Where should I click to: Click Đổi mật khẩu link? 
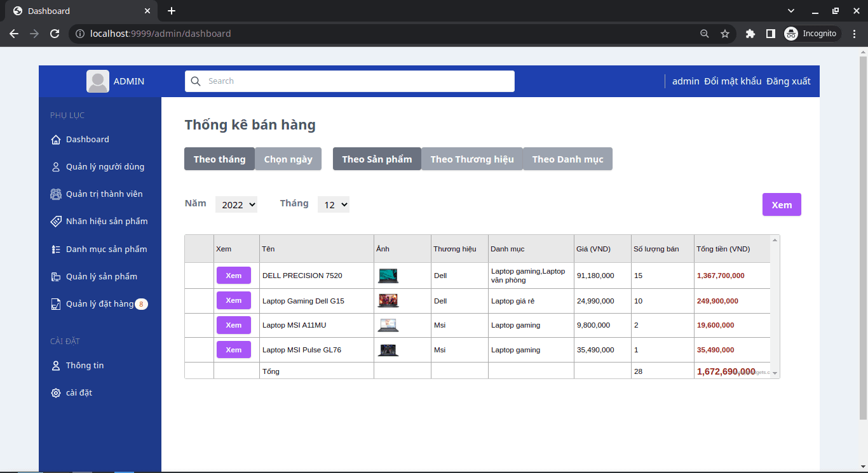click(x=733, y=81)
